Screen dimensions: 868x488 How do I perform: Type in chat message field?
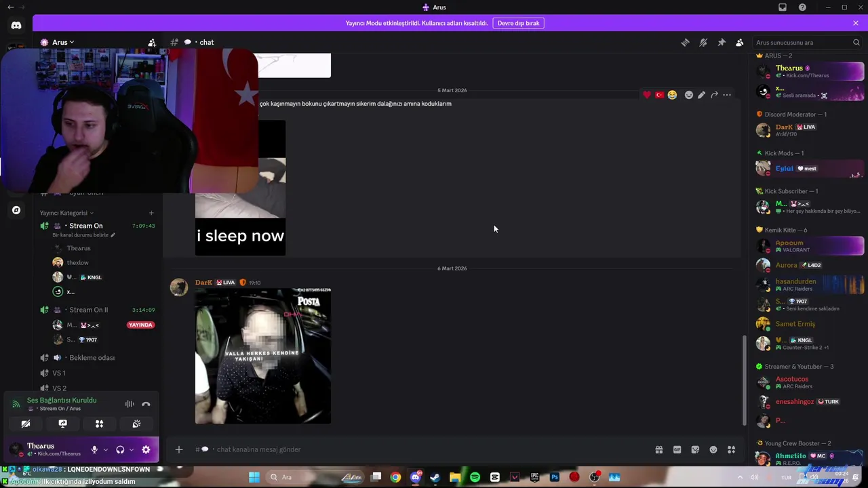[420, 449]
